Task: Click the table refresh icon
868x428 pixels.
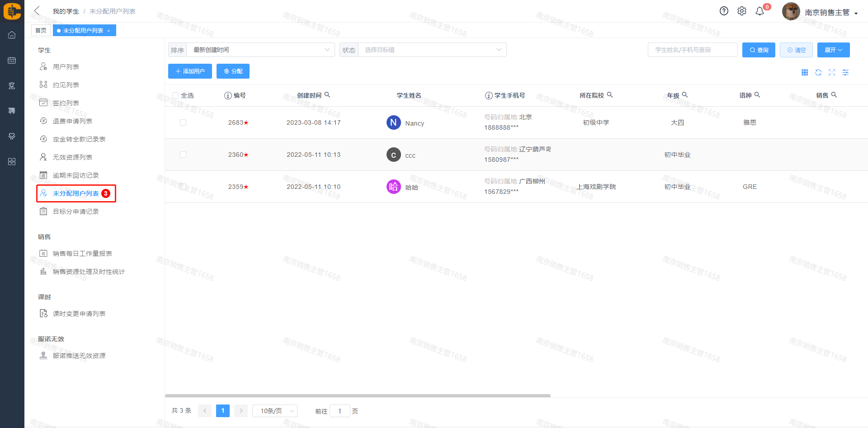Action: point(818,72)
